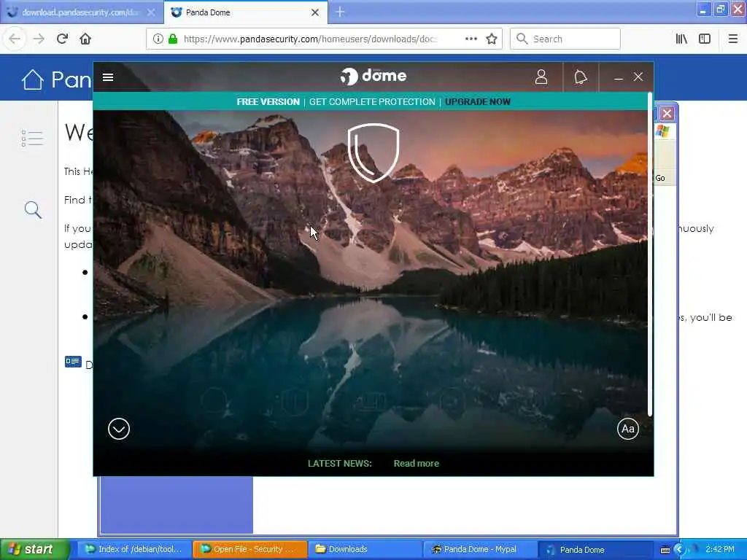Open page actions three-dot menu
The width and height of the screenshot is (747, 560).
click(x=471, y=39)
